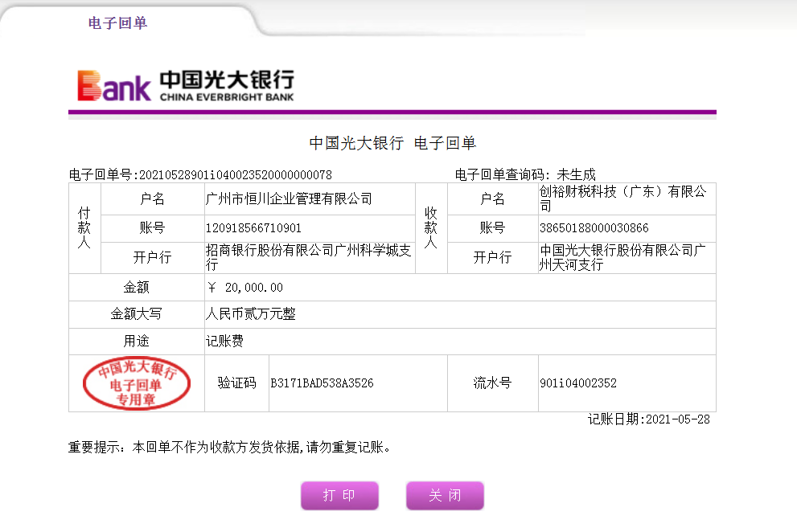Click the amount ￥ 20,000.00
Image resolution: width=797 pixels, height=532 pixels.
pyautogui.click(x=245, y=288)
